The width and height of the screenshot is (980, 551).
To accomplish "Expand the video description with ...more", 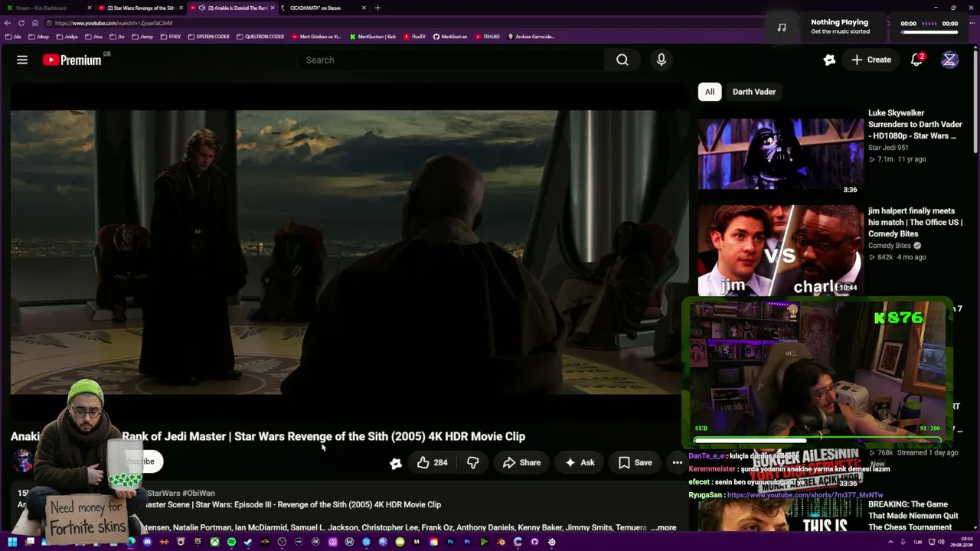I will pos(664,528).
